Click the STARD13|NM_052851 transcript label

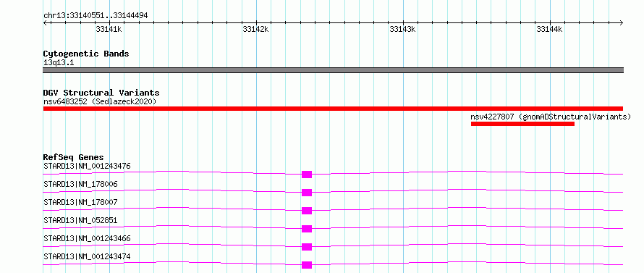[x=80, y=220]
